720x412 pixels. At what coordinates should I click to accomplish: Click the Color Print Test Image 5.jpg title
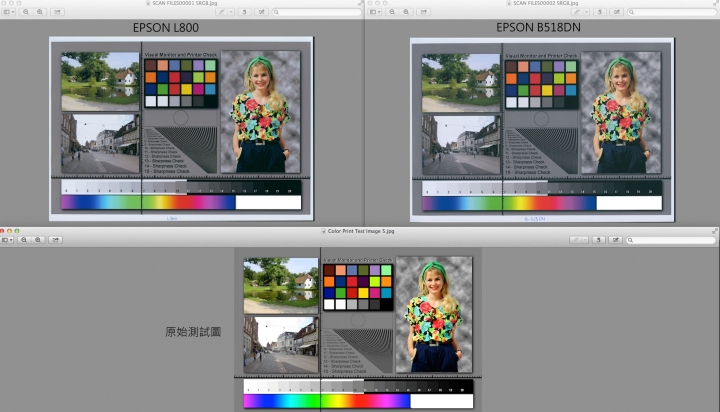point(361,231)
